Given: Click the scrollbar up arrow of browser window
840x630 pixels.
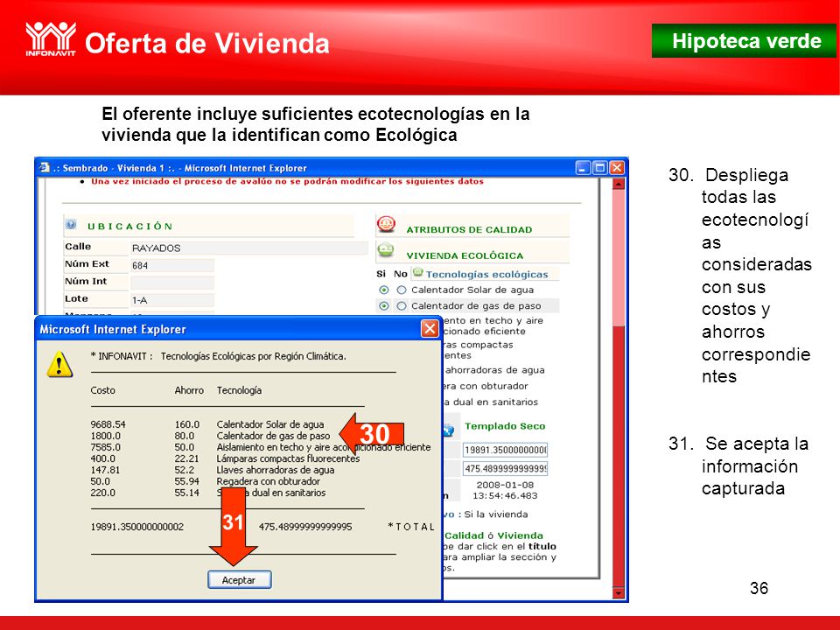Looking at the screenshot, I should point(619,184).
